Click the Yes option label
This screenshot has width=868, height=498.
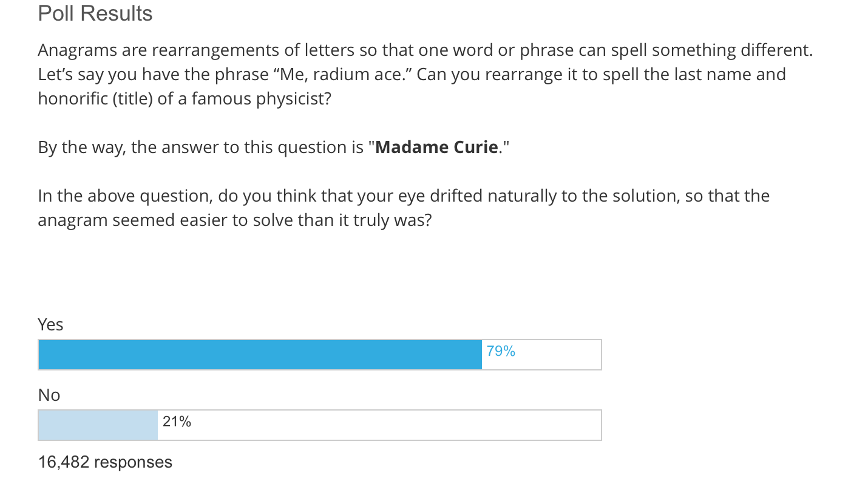pos(50,325)
